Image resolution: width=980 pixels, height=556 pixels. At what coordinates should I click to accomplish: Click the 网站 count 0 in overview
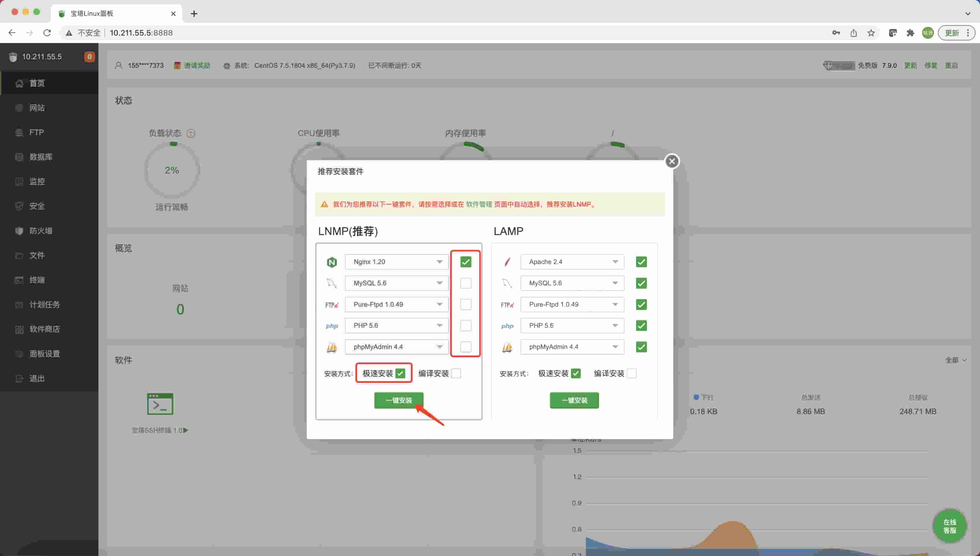(180, 309)
